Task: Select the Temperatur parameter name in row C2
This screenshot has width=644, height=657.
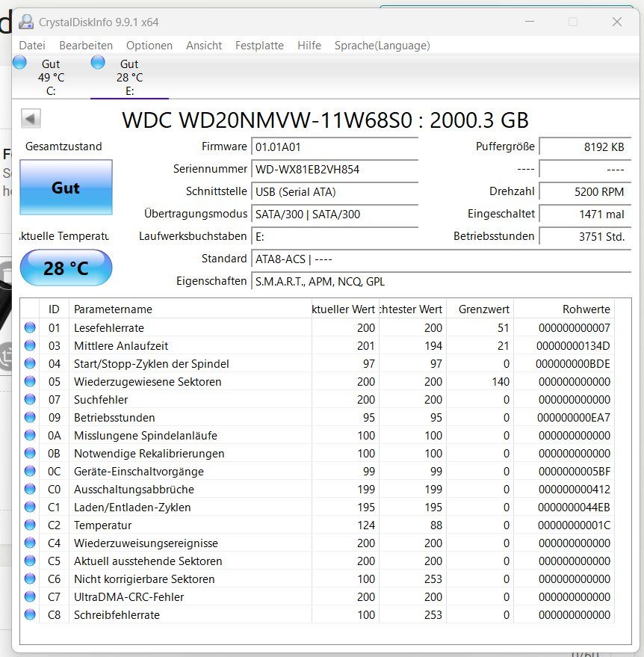Action: pyautogui.click(x=102, y=525)
